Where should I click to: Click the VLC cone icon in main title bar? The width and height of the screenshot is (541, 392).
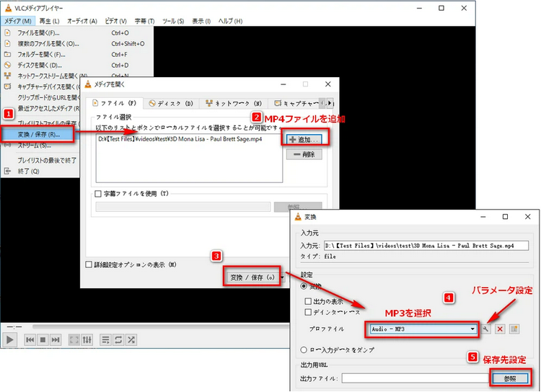click(8, 8)
